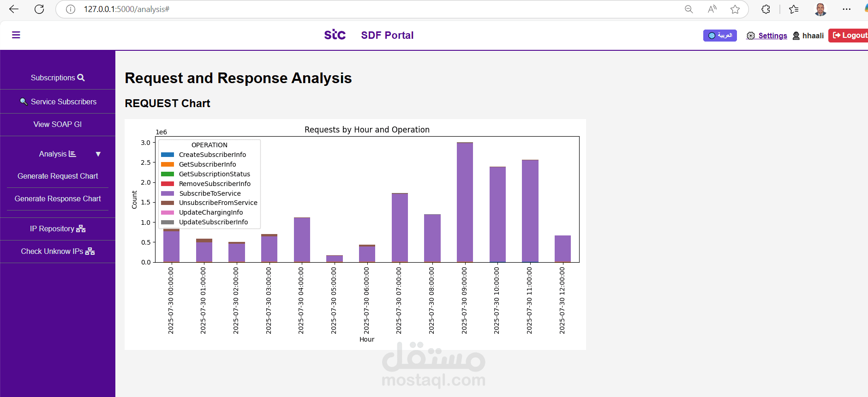Click UnsubscribeFromService brown legend swatch
The image size is (868, 397).
pos(168,203)
